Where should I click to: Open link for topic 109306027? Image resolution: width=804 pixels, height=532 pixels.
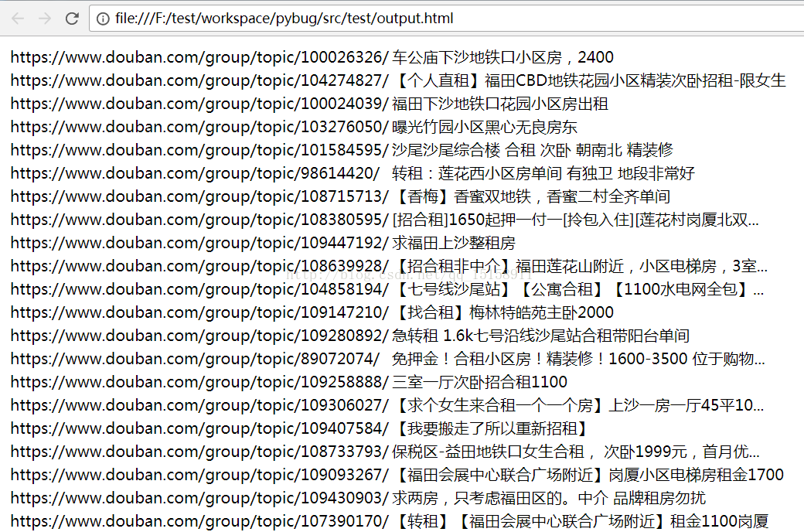(x=199, y=404)
